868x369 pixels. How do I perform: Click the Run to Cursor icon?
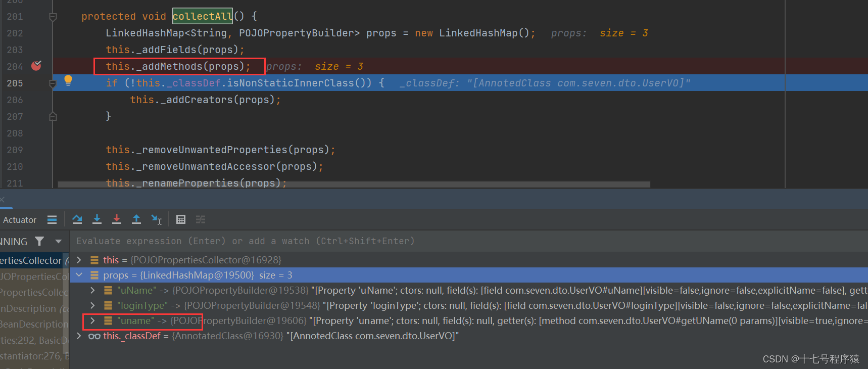click(x=156, y=219)
